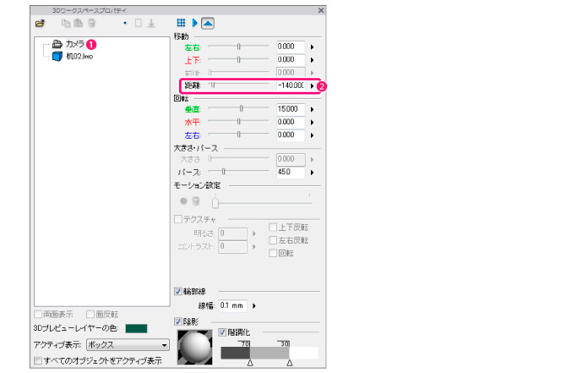Enable すべてのオブジェクトをアクティブ表示 checkbox
The width and height of the screenshot is (588, 373).
[38, 360]
